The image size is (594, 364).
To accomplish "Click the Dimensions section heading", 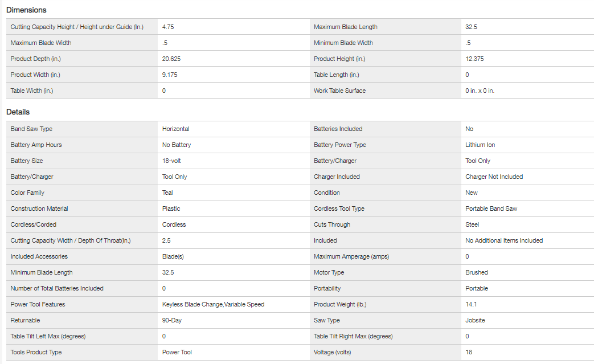I will click(26, 10).
